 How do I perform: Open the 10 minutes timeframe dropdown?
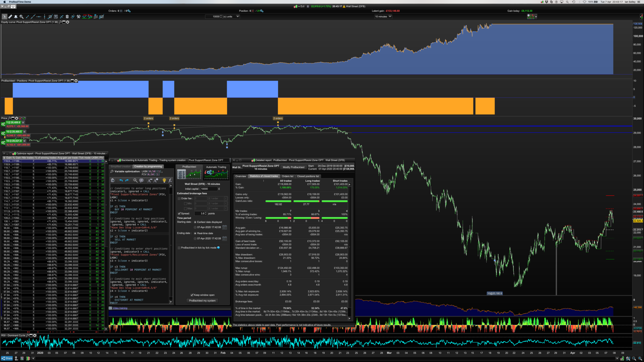pos(390,17)
